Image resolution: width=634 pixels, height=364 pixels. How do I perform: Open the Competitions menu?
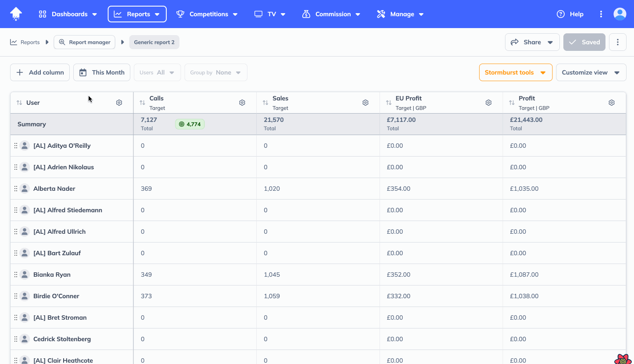[x=207, y=14]
